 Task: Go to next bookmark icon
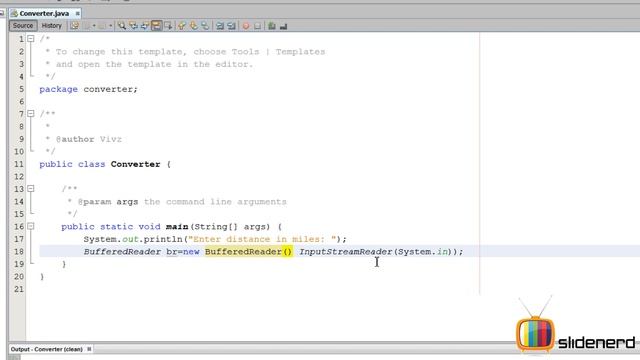[193, 26]
